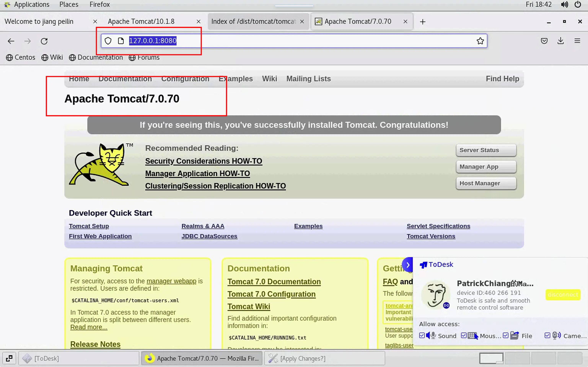
Task: Open a new tab with plus icon
Action: pyautogui.click(x=423, y=22)
